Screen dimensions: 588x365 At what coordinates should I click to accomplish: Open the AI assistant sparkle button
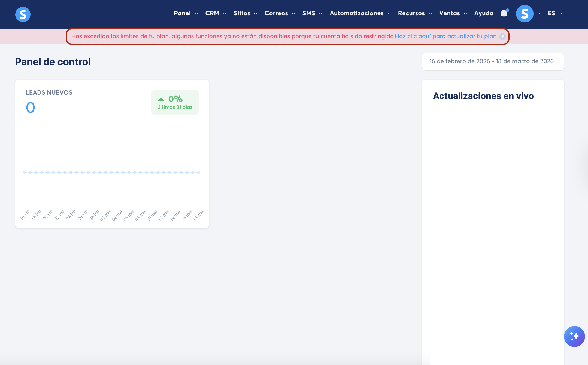pyautogui.click(x=574, y=336)
